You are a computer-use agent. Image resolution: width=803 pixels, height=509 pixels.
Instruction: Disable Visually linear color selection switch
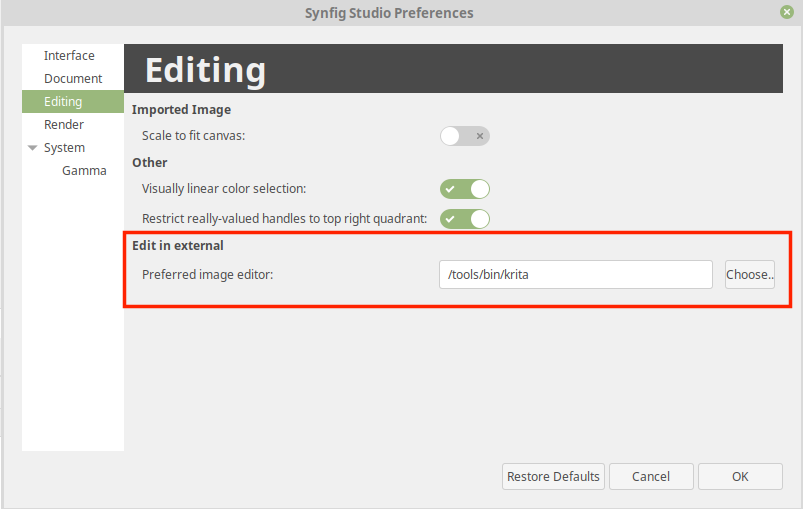[464, 189]
